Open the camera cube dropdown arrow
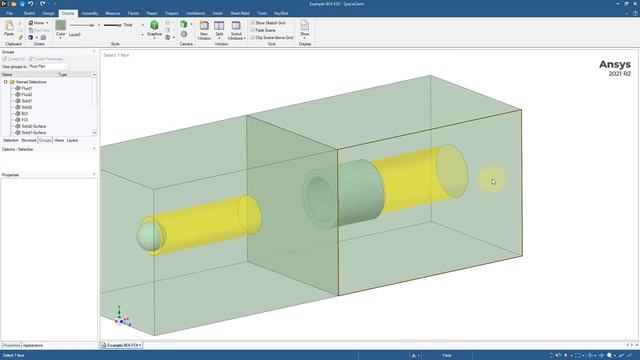640x360 pixels. coord(191,24)
